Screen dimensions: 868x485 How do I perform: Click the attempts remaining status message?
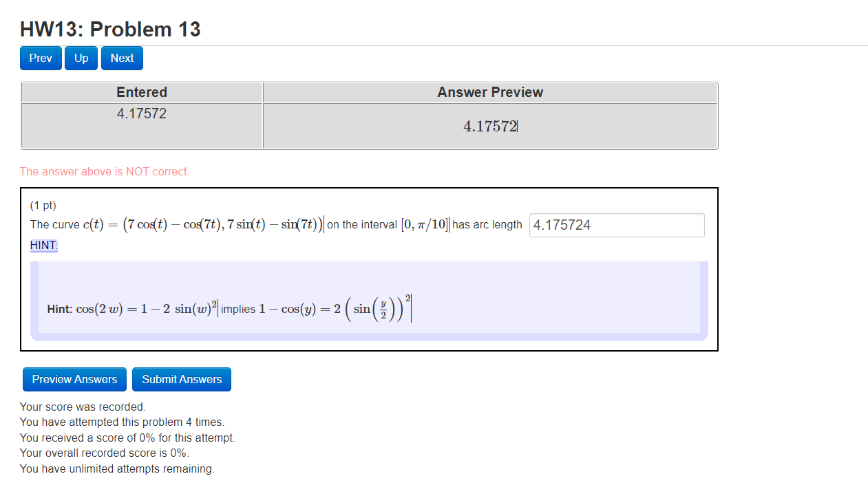pyautogui.click(x=116, y=468)
